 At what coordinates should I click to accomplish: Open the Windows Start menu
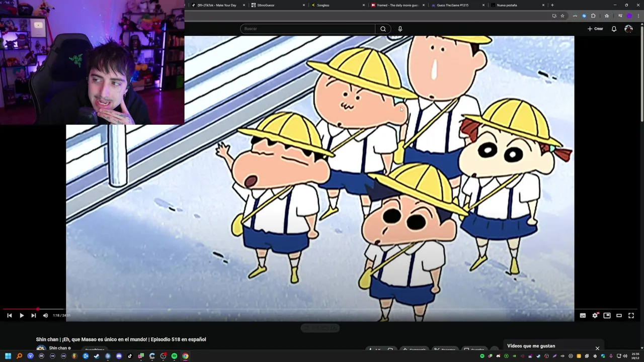tap(8, 356)
